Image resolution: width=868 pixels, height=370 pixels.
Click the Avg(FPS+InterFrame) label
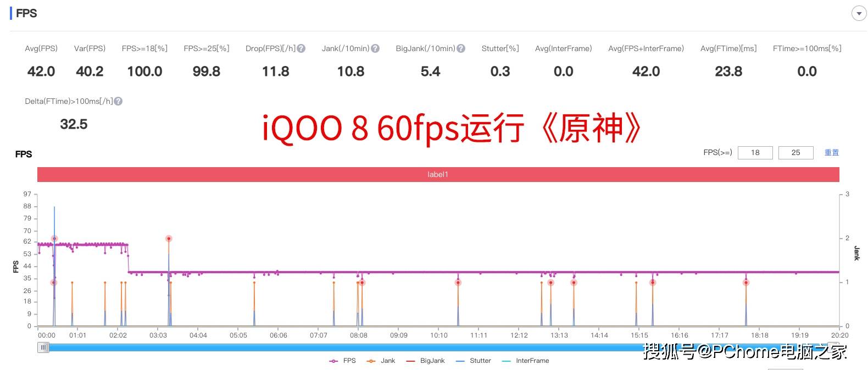click(646, 48)
